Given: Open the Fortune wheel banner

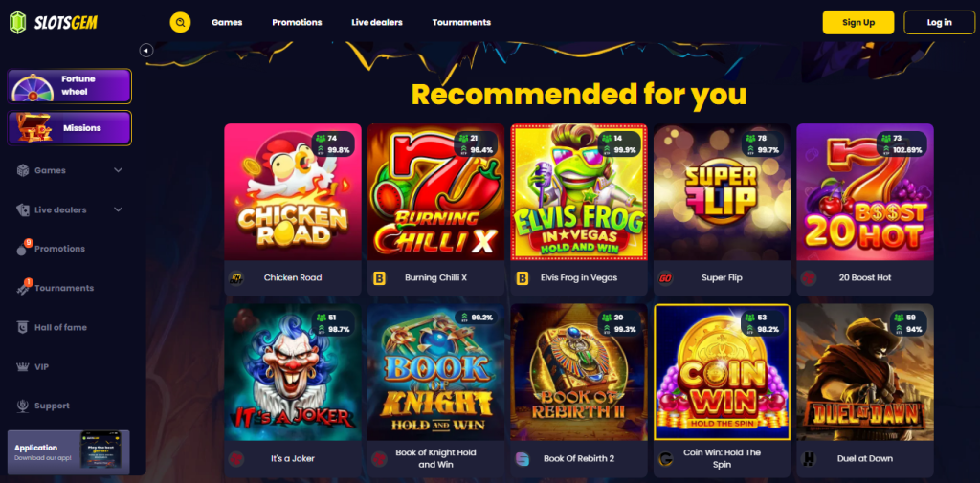Looking at the screenshot, I should (x=69, y=86).
